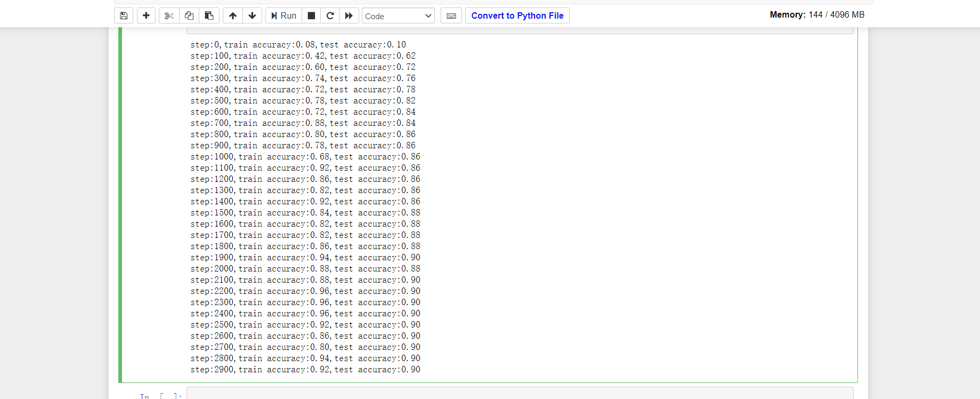Open the Code cell type dropdown
Viewport: 980px width, 399px height.
(398, 16)
